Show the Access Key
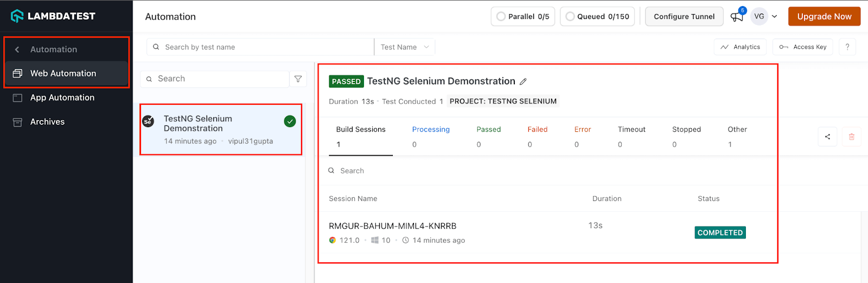 803,47
